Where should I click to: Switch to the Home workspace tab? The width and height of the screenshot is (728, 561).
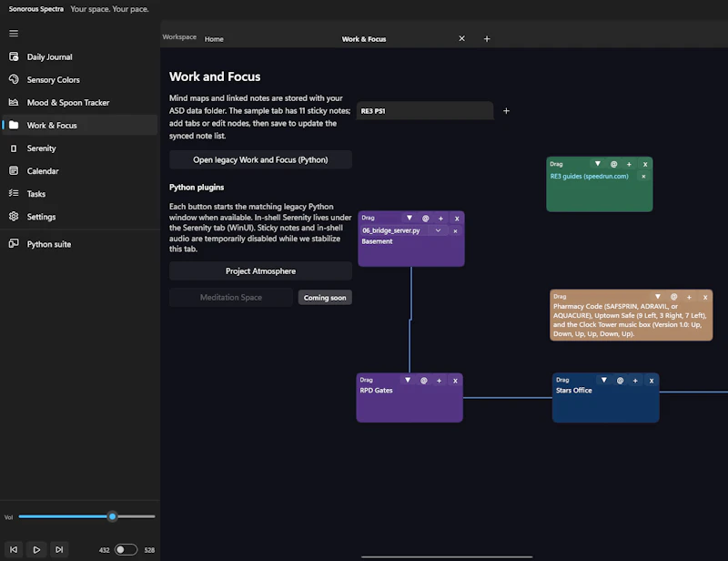coord(214,39)
